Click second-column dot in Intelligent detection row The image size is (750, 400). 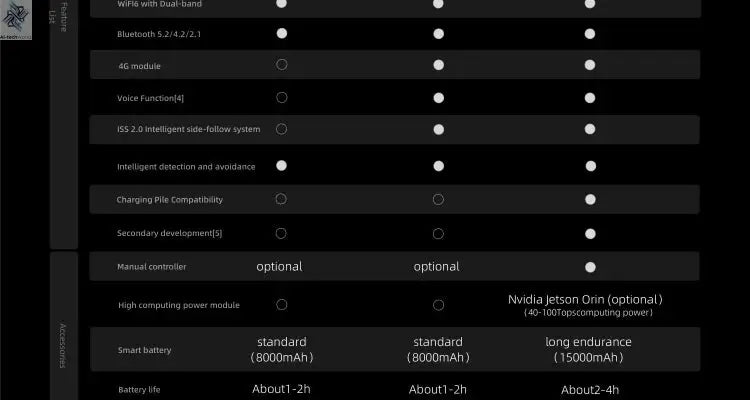click(438, 166)
